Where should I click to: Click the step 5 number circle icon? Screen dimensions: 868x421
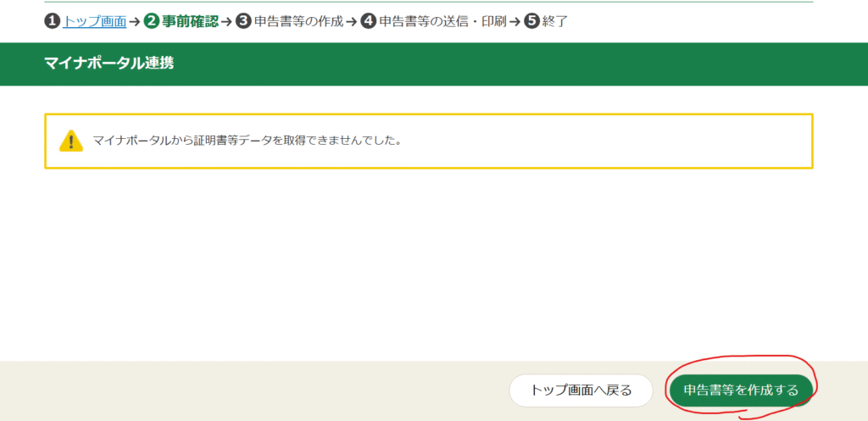click(x=531, y=21)
